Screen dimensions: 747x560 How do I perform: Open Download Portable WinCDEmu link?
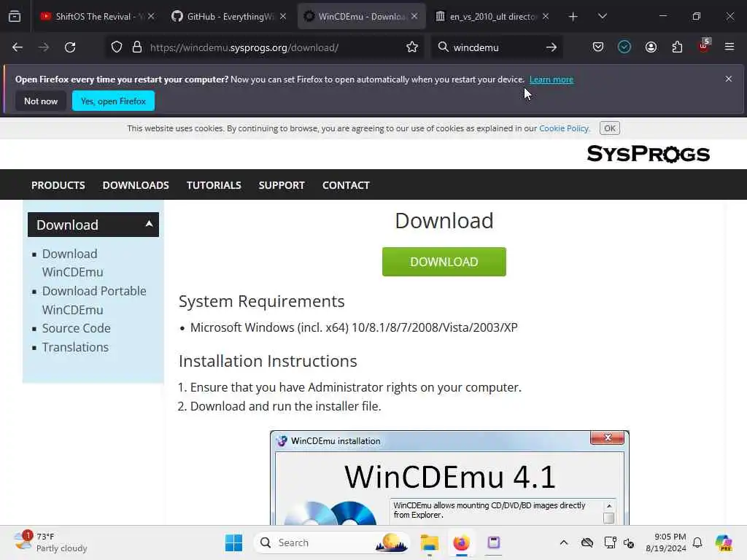pos(94,300)
